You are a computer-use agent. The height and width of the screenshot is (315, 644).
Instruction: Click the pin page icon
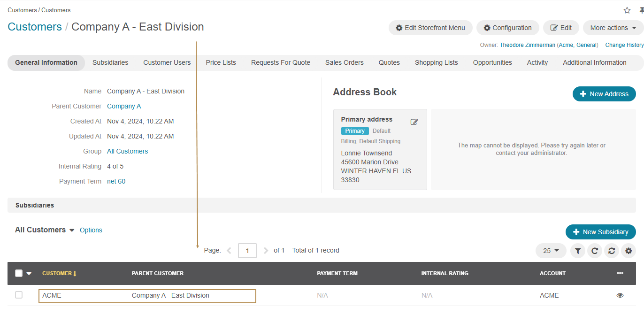tap(641, 10)
